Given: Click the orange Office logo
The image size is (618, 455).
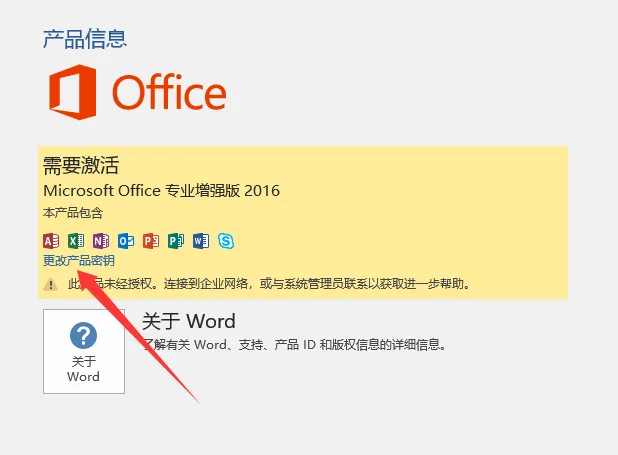Looking at the screenshot, I should click(x=138, y=92).
